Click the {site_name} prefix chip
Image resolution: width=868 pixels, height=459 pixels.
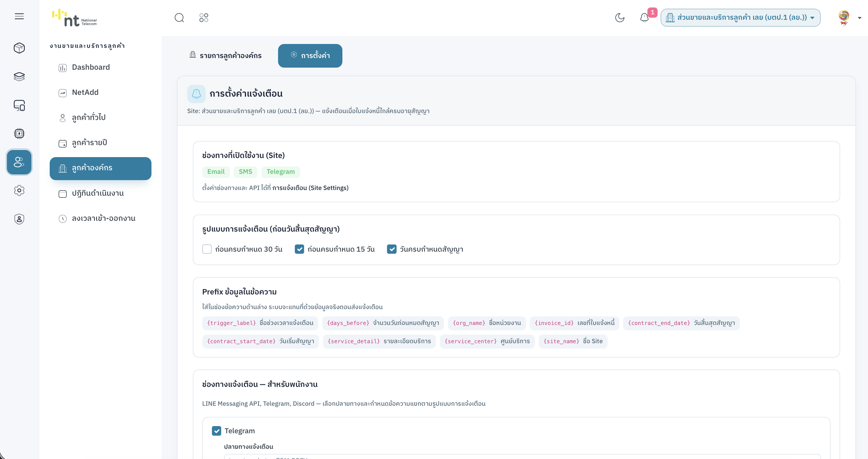coord(573,341)
